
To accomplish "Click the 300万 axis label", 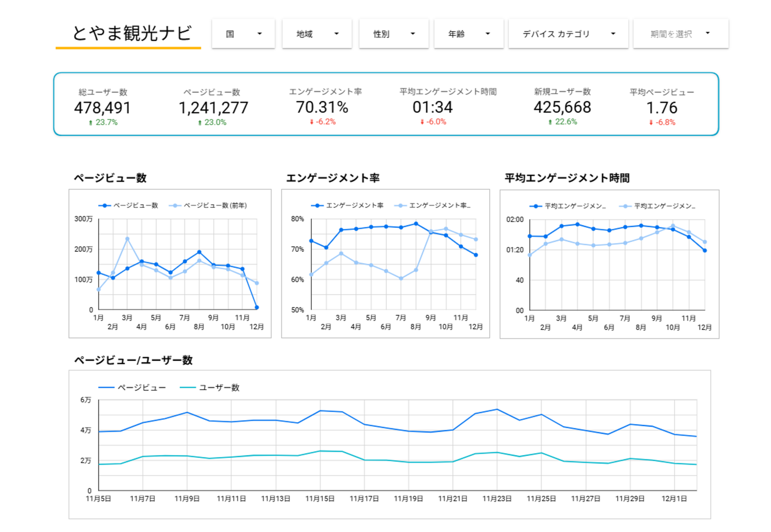I will pos(83,218).
